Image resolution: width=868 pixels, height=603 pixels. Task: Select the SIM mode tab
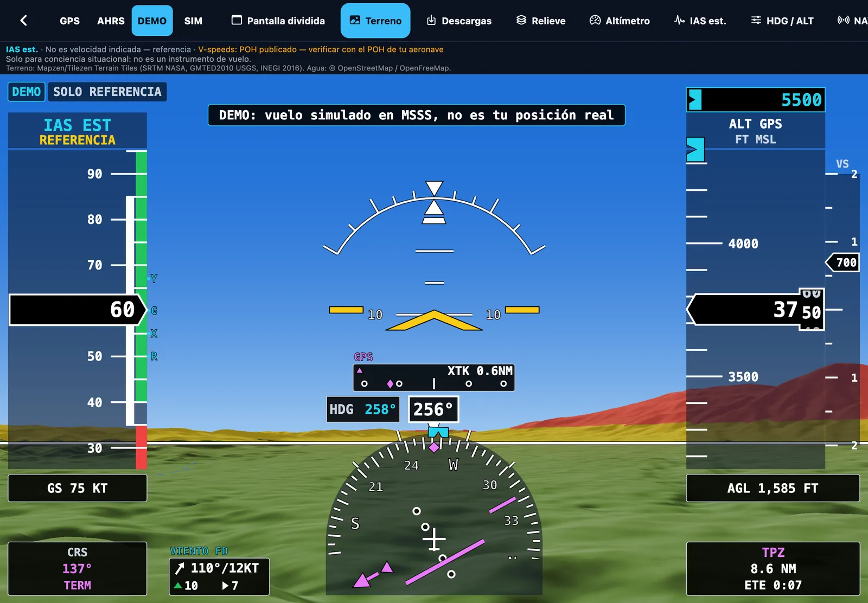[x=193, y=21]
